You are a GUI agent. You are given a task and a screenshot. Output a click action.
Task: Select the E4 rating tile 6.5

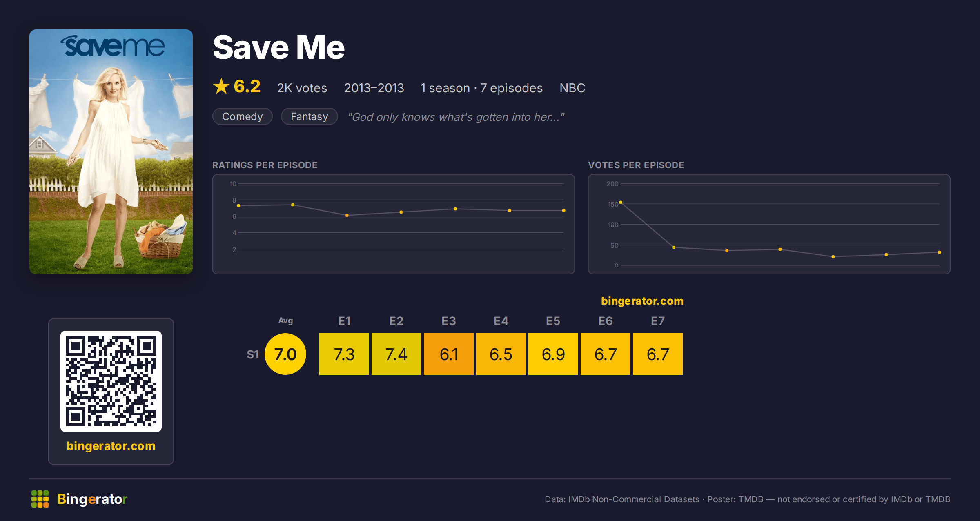point(501,354)
